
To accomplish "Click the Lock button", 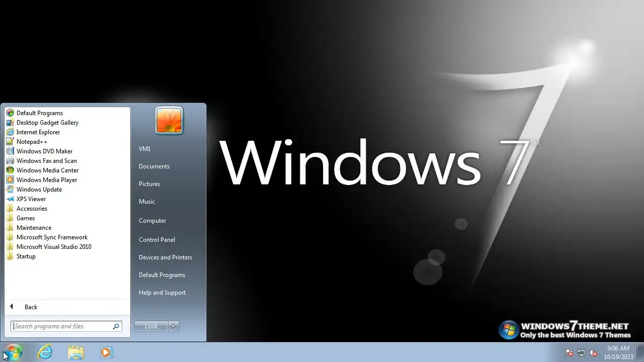I will click(x=151, y=326).
